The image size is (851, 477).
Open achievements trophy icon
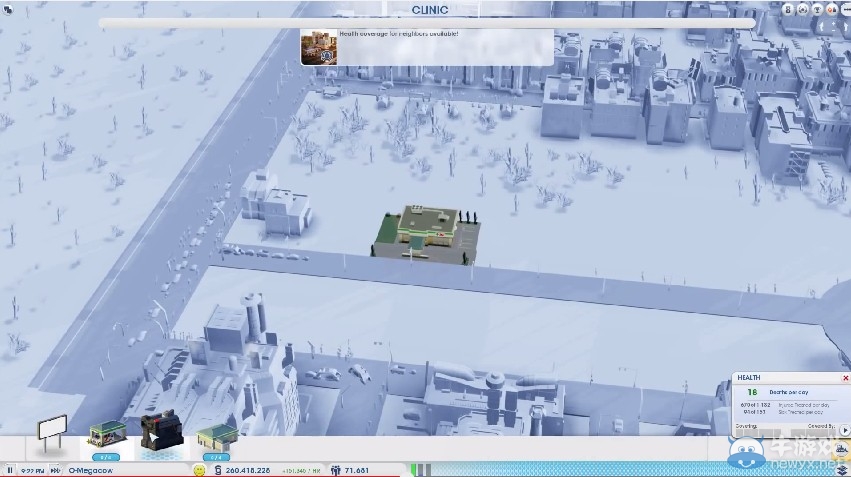click(817, 10)
